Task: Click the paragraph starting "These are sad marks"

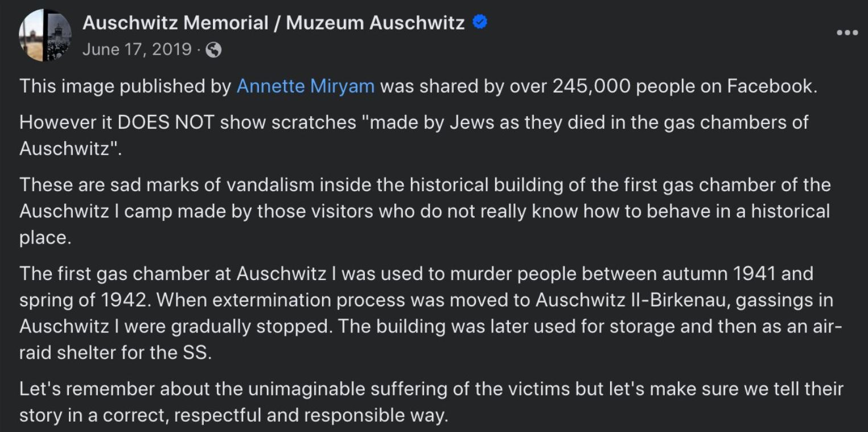Action: point(425,211)
